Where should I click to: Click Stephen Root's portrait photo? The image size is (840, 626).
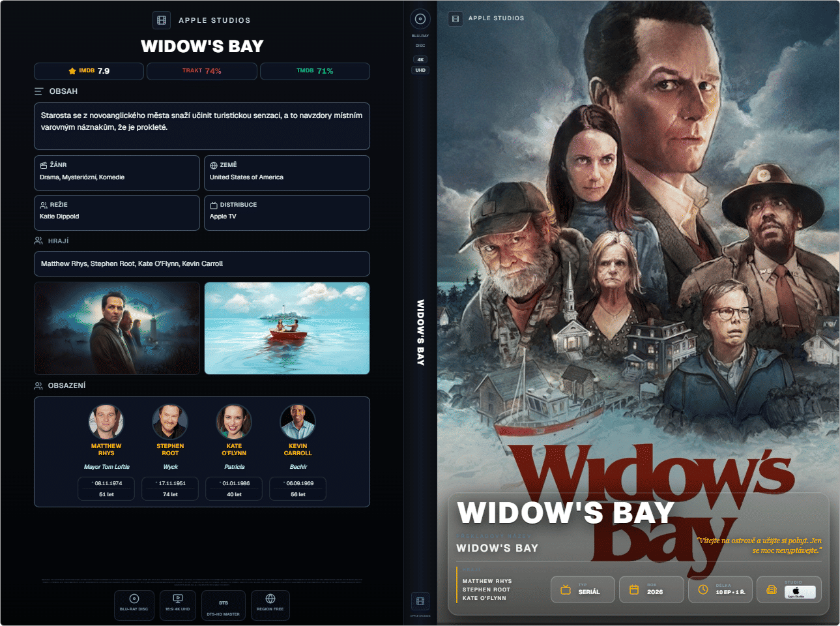tap(170, 422)
